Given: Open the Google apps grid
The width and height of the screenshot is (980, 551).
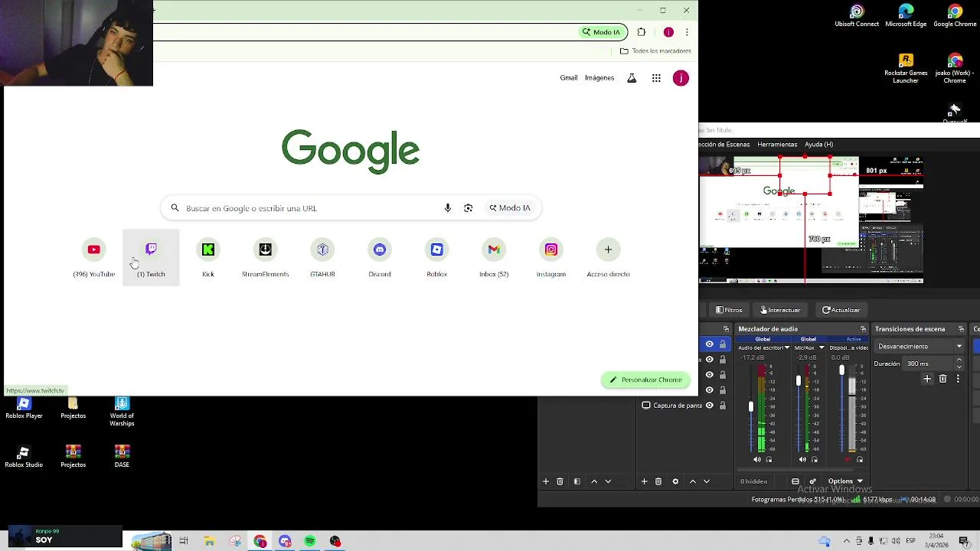Looking at the screenshot, I should point(656,78).
